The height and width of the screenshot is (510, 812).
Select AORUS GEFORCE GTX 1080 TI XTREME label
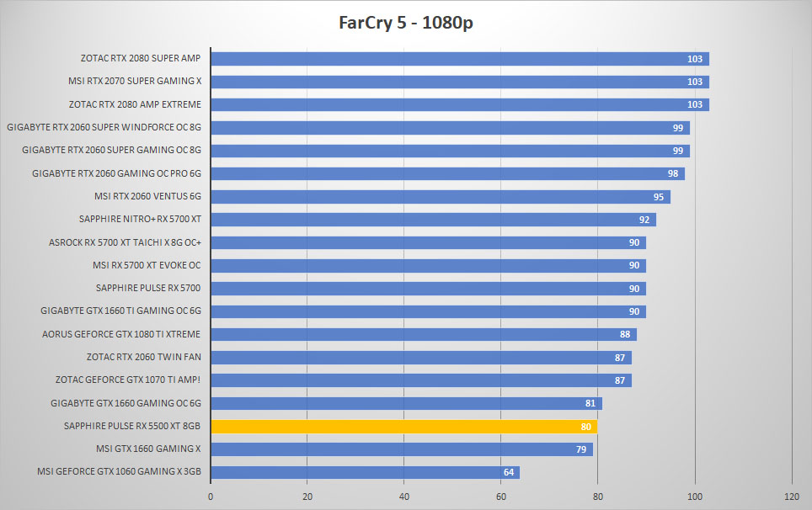pyautogui.click(x=121, y=334)
